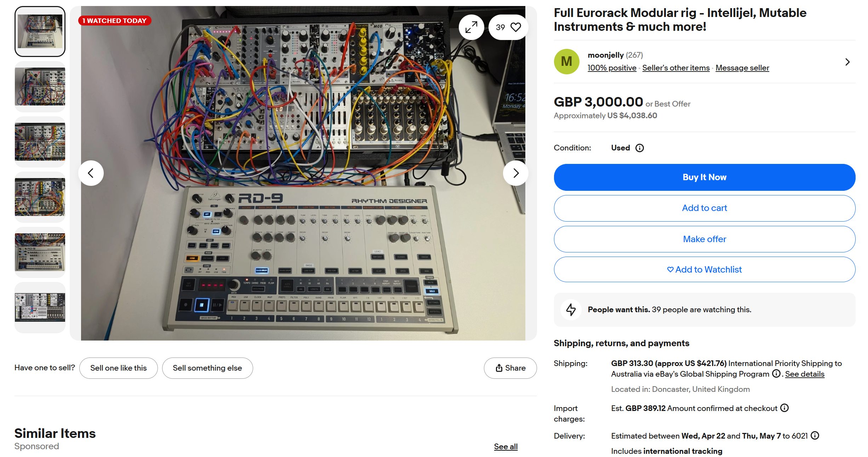Image resolution: width=868 pixels, height=457 pixels.
Task: Expand seller details chevron arrow
Action: tap(847, 62)
